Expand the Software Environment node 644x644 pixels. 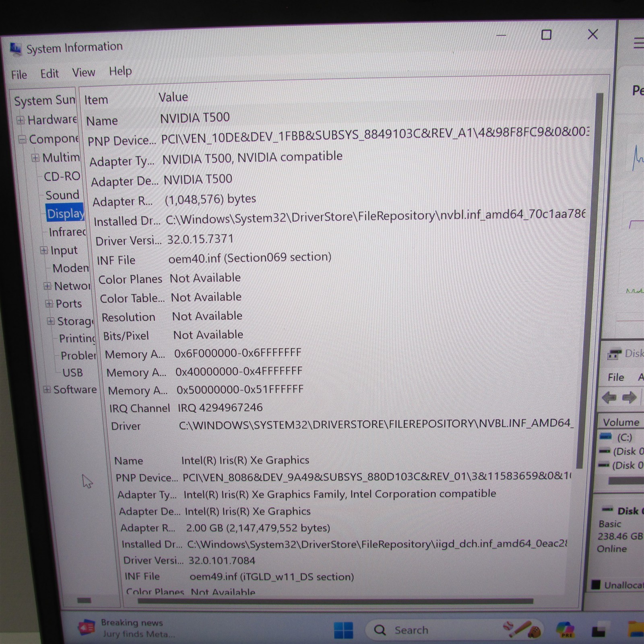click(47, 389)
